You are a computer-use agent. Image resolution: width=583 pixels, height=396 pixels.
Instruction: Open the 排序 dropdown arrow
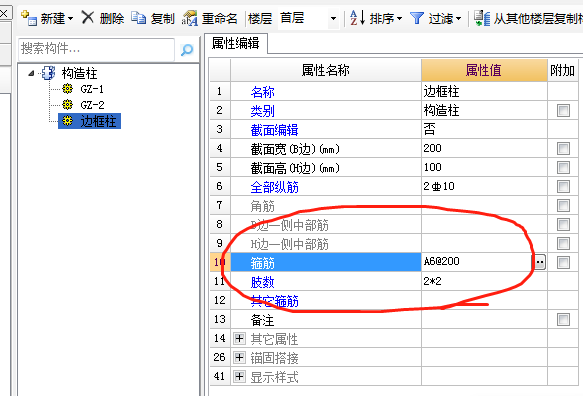pyautogui.click(x=399, y=18)
